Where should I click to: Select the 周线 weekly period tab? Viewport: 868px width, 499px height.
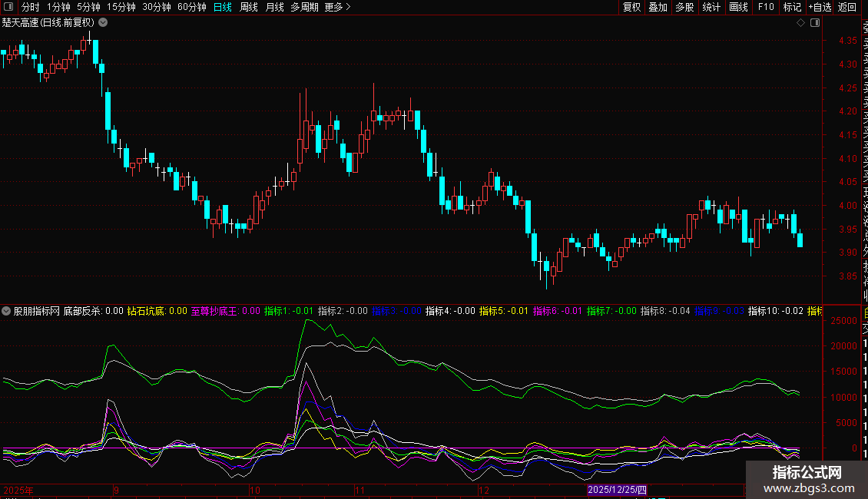point(249,7)
